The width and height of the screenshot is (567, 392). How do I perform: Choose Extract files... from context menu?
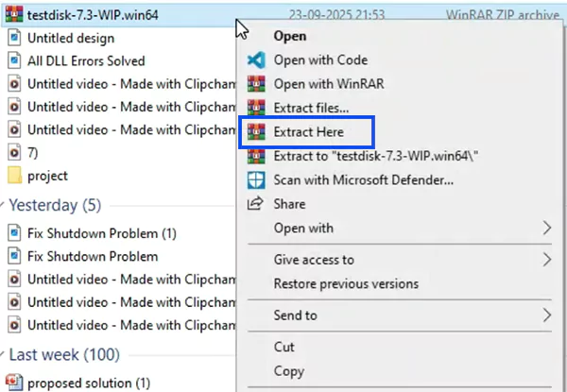[x=311, y=108]
